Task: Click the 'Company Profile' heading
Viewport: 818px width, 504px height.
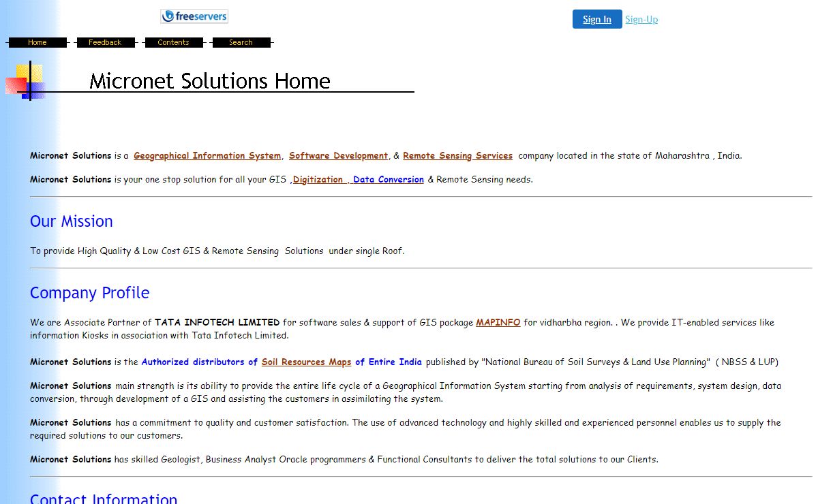Action: click(x=90, y=293)
